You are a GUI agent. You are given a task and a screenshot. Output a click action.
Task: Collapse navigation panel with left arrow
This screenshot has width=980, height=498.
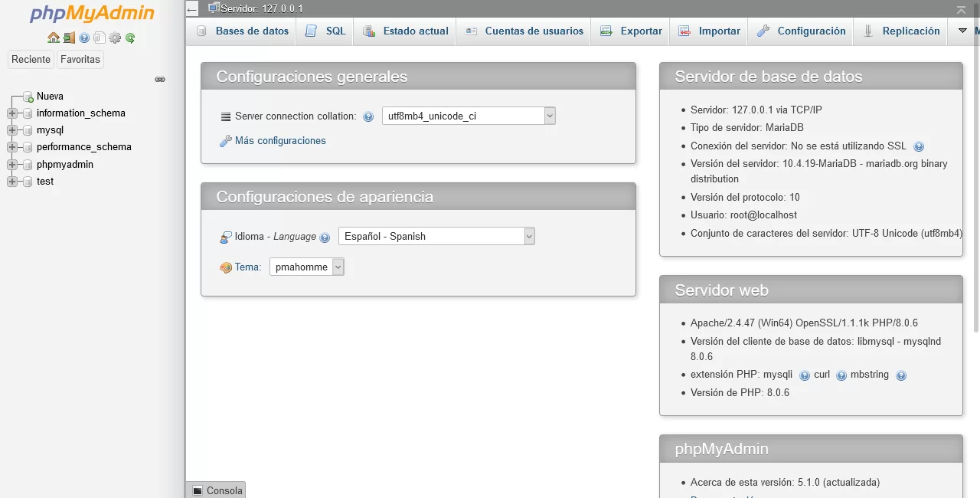[192, 10]
